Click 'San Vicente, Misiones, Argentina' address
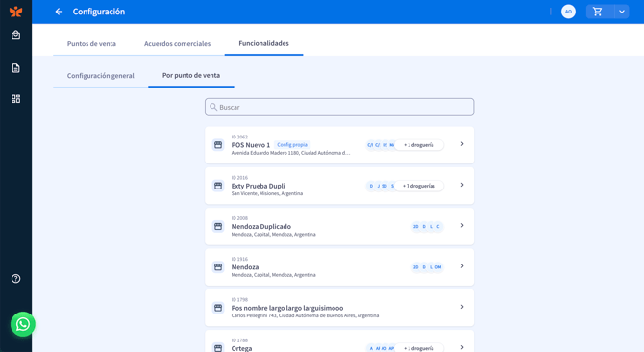 [267, 193]
